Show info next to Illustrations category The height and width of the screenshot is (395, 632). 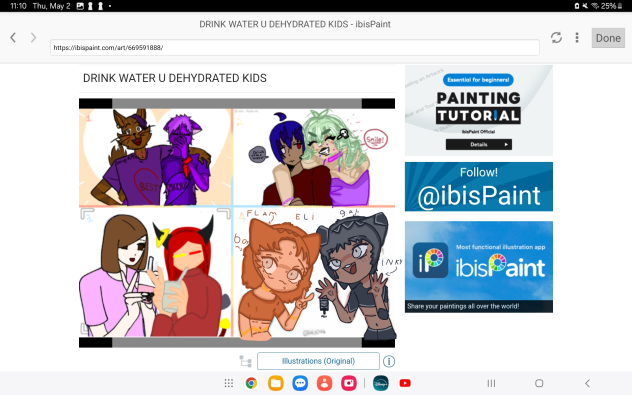pos(389,361)
